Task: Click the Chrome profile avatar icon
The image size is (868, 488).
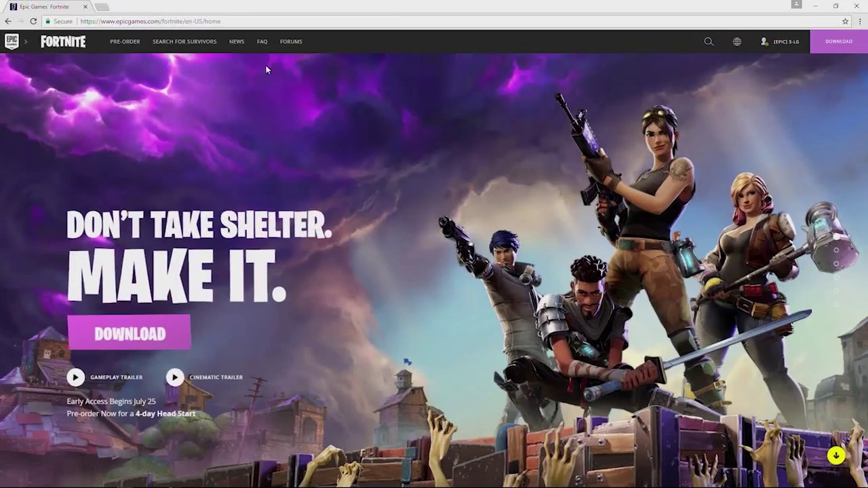Action: point(796,5)
